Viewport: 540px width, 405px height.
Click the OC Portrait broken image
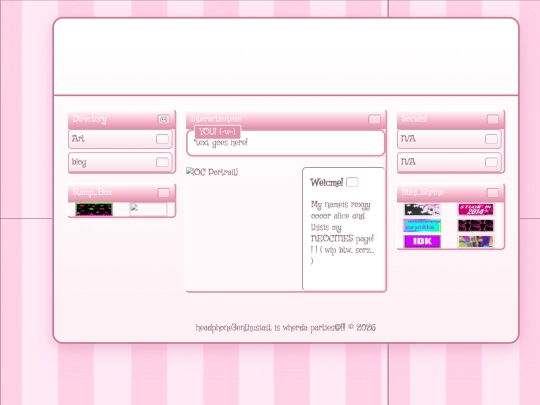pyautogui.click(x=212, y=172)
